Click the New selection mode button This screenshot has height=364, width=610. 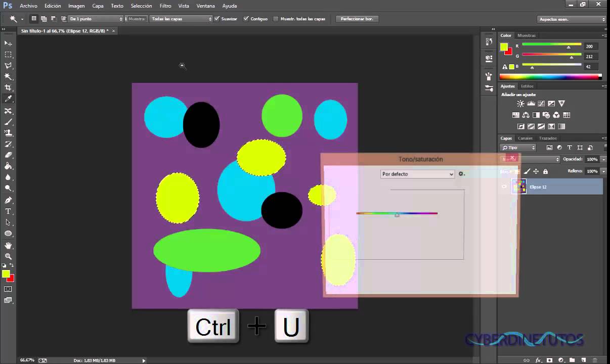click(34, 19)
